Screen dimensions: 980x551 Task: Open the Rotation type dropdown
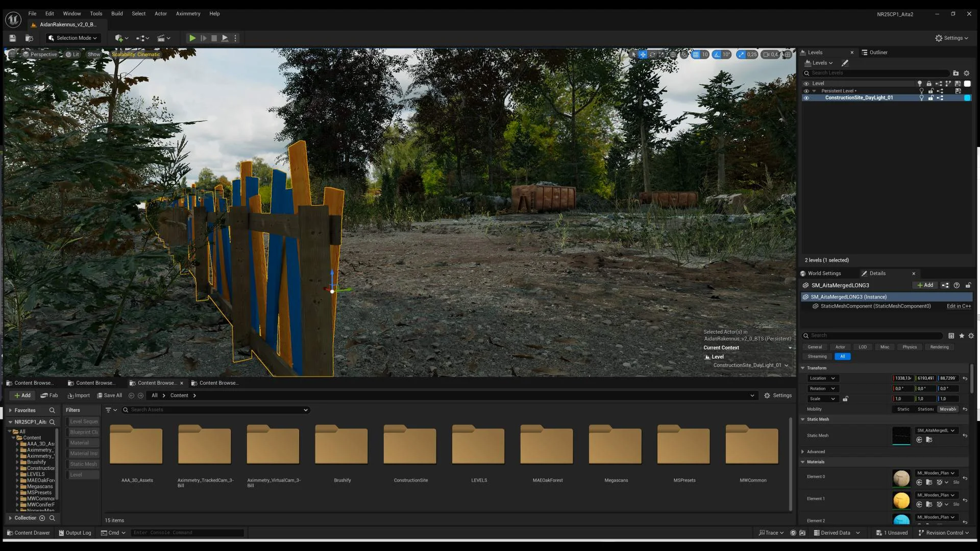822,389
